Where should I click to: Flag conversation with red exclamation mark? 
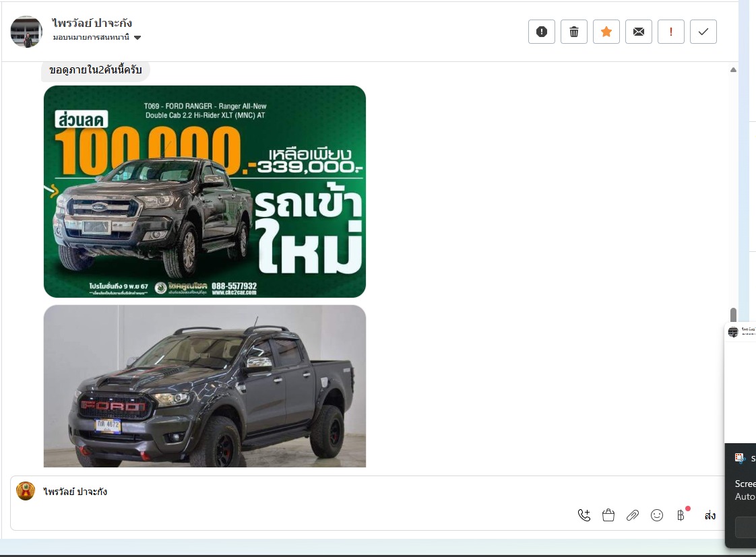tap(671, 32)
